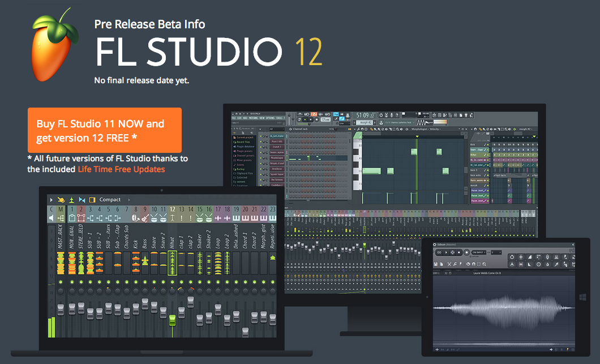This screenshot has width=600, height=364.
Task: Expand Mixer presets in browser
Action: [243, 160]
